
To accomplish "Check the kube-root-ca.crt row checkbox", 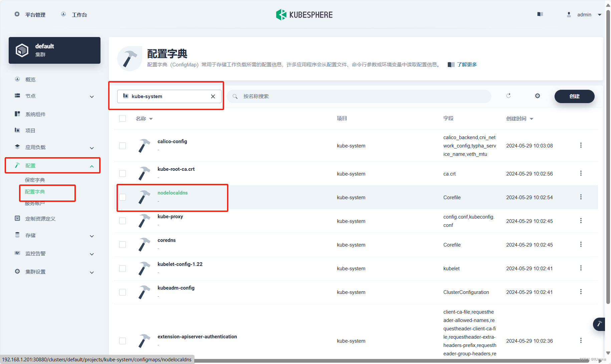I will (123, 173).
